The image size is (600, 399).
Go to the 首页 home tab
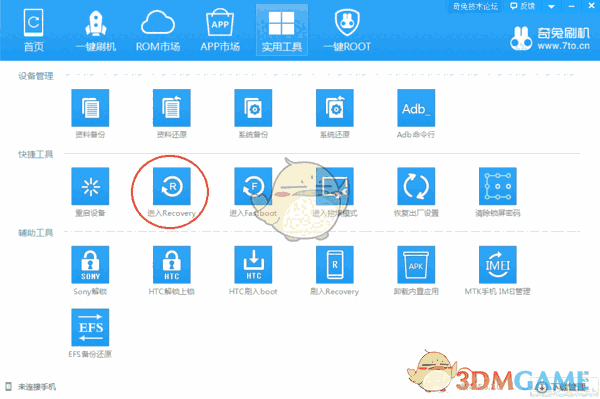[x=34, y=30]
